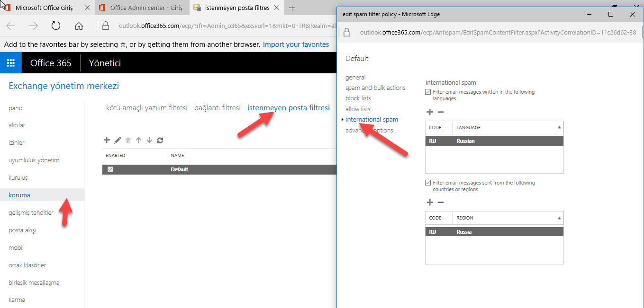Refresh the policy list
The width and height of the screenshot is (644, 308).
click(x=160, y=140)
